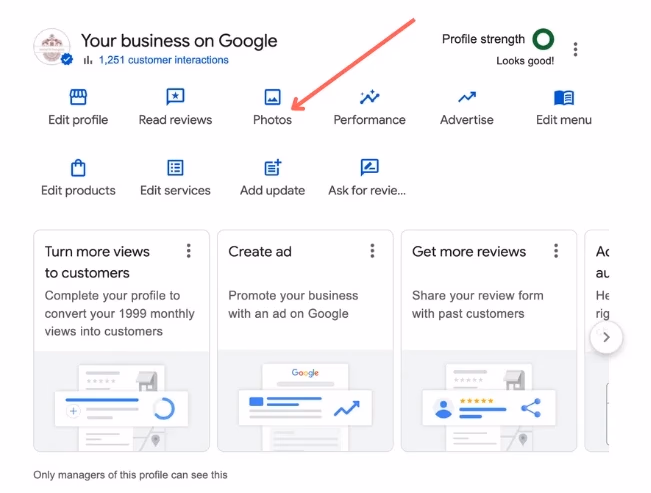Image resolution: width=651 pixels, height=493 pixels.
Task: Open the Advertise trending arrow icon
Action: coord(467,97)
